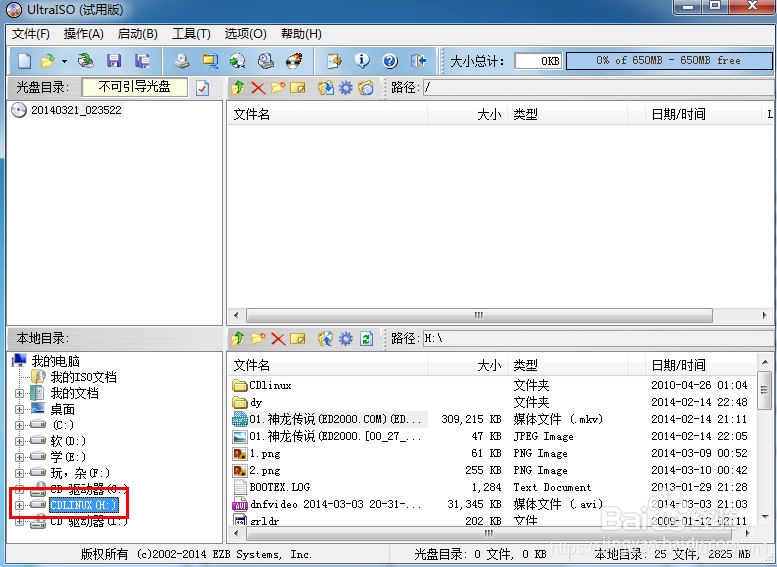This screenshot has height=567, width=777.
Task: Select disc volume 20140321_023522
Action: (76, 110)
